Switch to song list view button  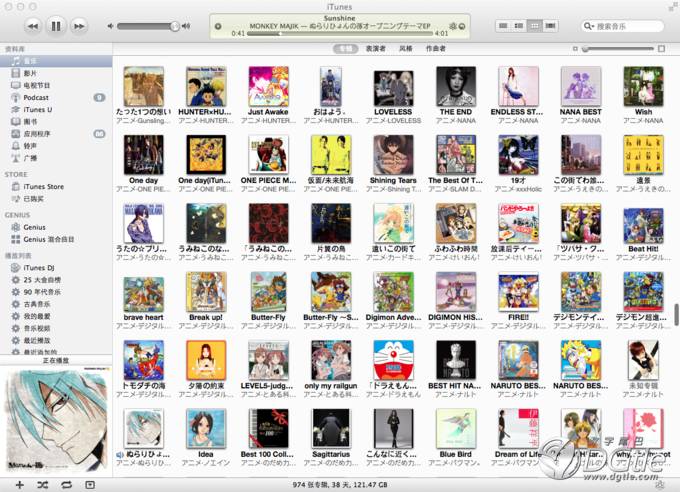coord(503,26)
